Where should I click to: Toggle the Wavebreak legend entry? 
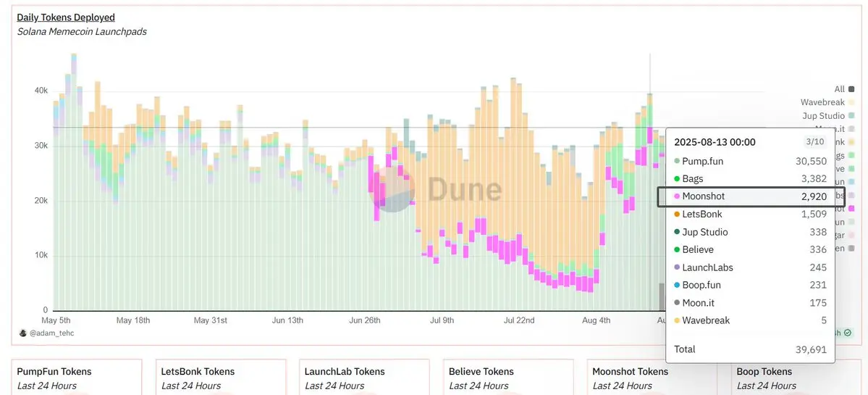coord(827,102)
